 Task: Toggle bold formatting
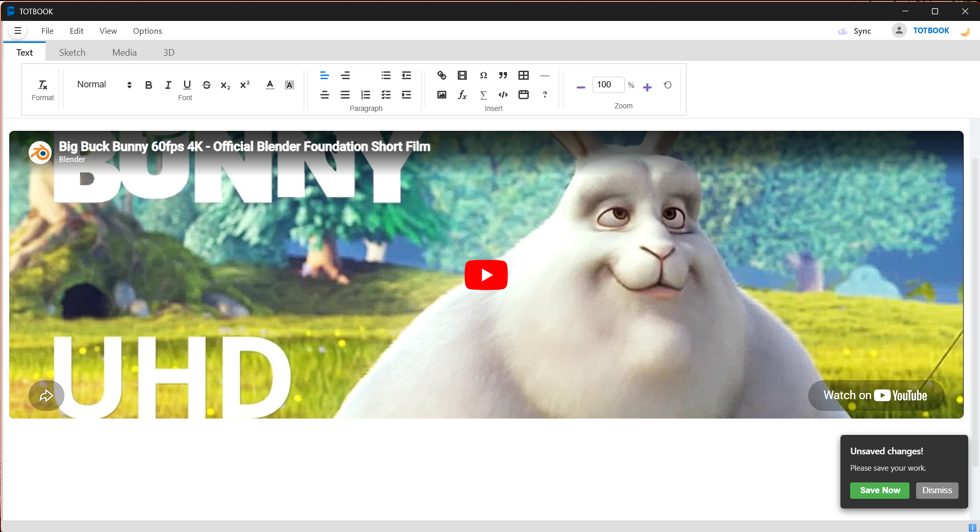point(148,85)
